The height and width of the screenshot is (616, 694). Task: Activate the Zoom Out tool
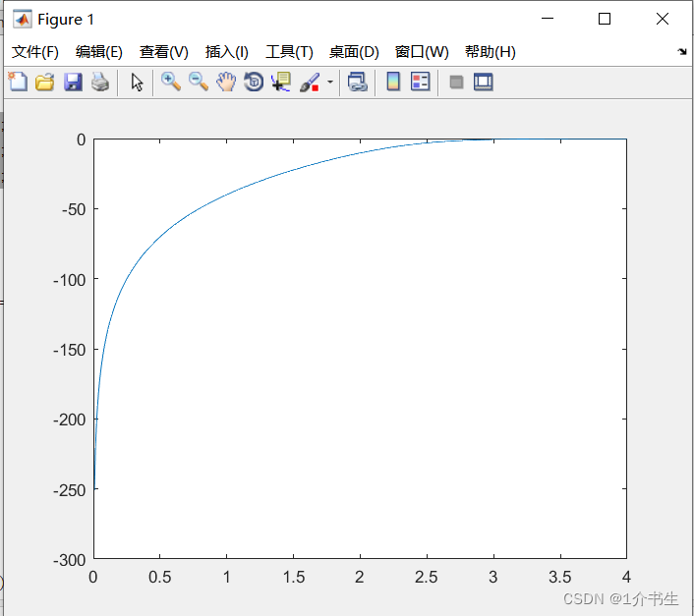pyautogui.click(x=198, y=82)
